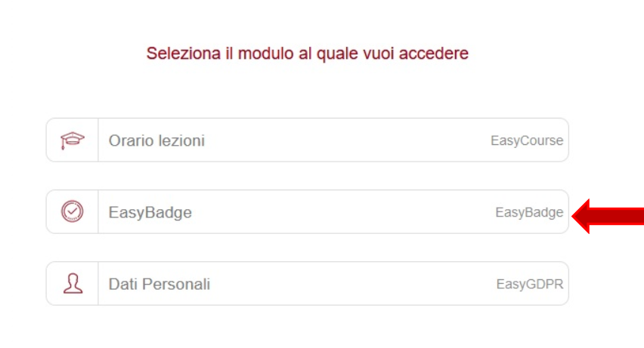The width and height of the screenshot is (644, 348).
Task: Click the EasyCourse tag on the right
Action: pyautogui.click(x=527, y=140)
